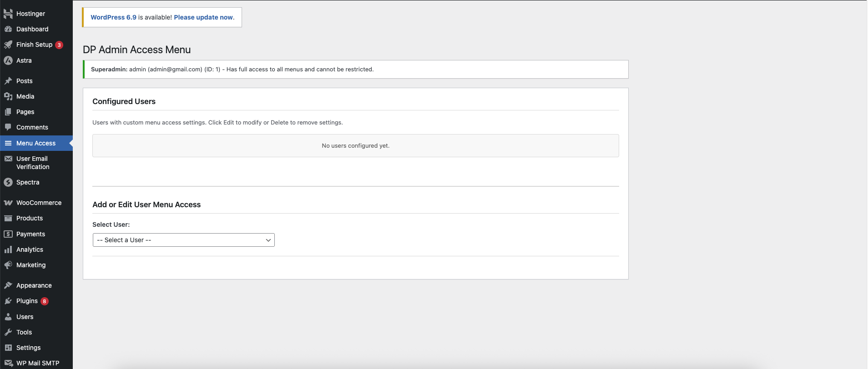
Task: Click the Astra logo icon
Action: 8,60
